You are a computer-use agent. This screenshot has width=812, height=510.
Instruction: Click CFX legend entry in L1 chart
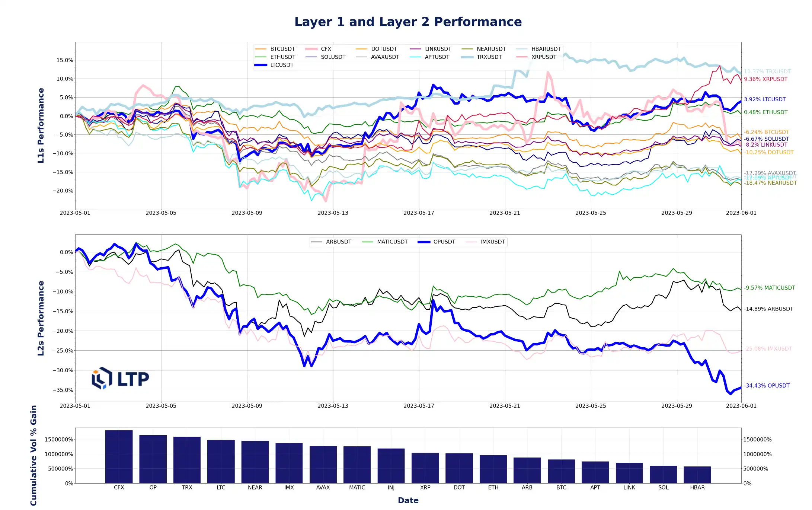click(x=318, y=49)
